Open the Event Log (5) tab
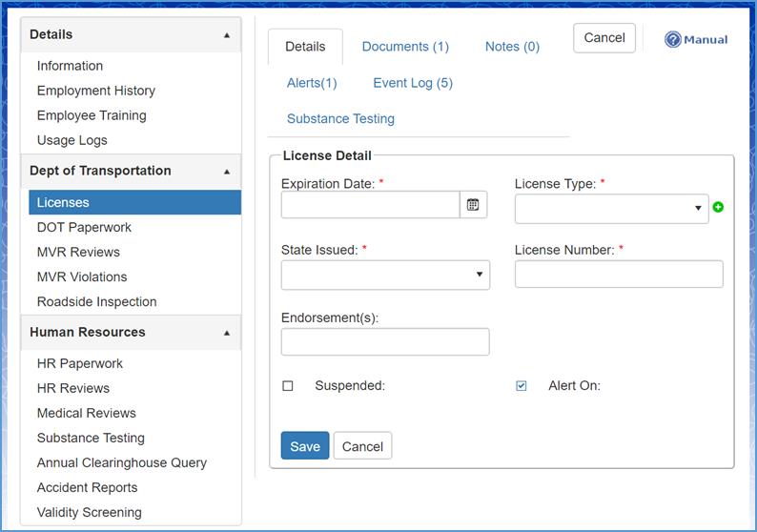 click(x=413, y=83)
